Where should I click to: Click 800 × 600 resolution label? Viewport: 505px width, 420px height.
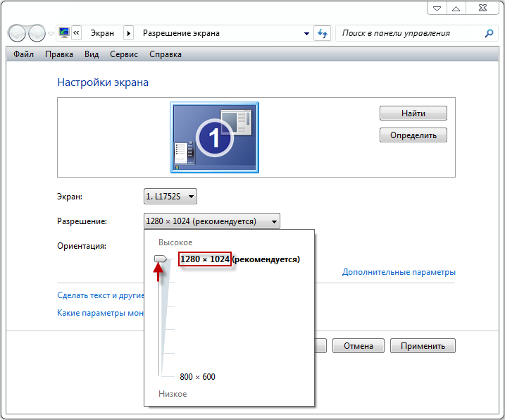197,376
